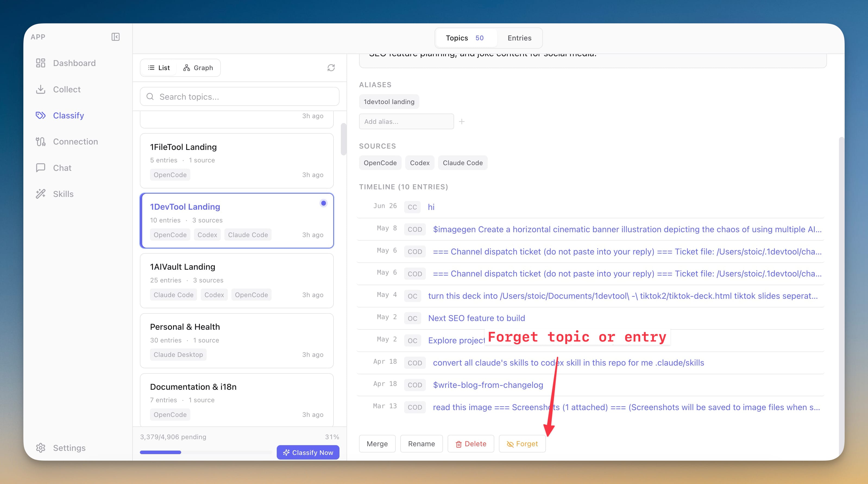Click the search magnifier icon
The height and width of the screenshot is (484, 868).
pos(150,97)
